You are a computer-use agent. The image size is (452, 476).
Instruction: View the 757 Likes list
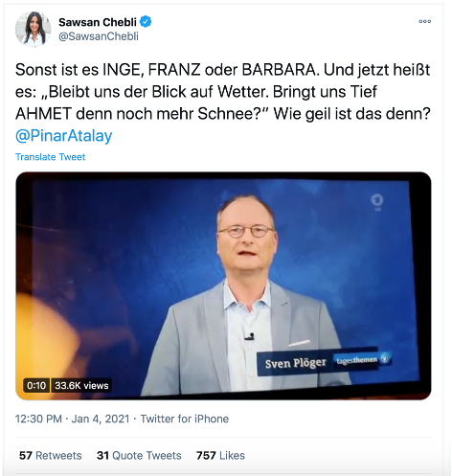220,455
